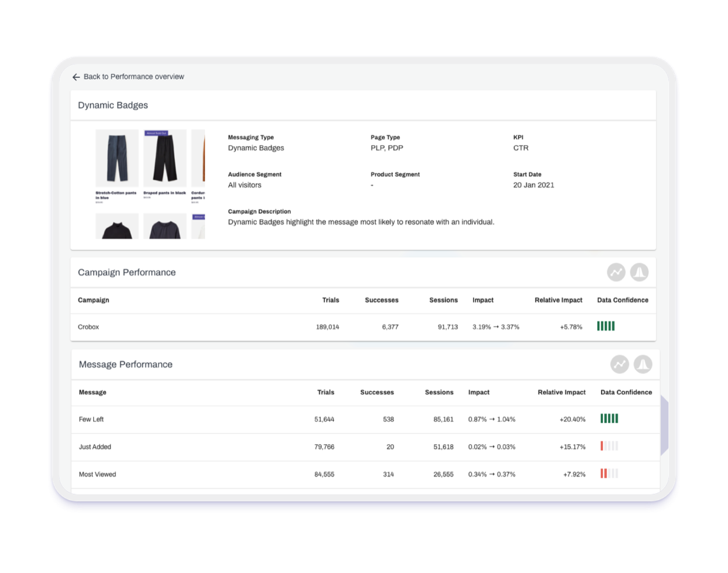Click data confidence indicator for Few Left

[x=609, y=419]
